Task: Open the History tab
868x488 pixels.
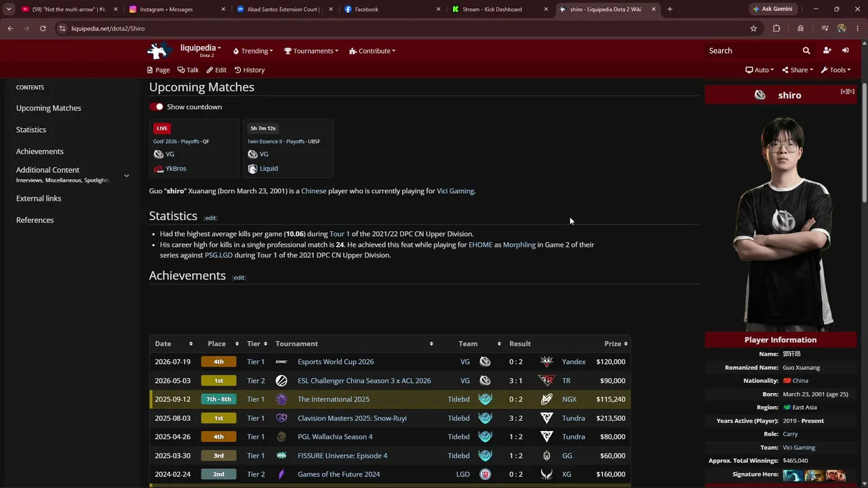Action: (x=250, y=70)
